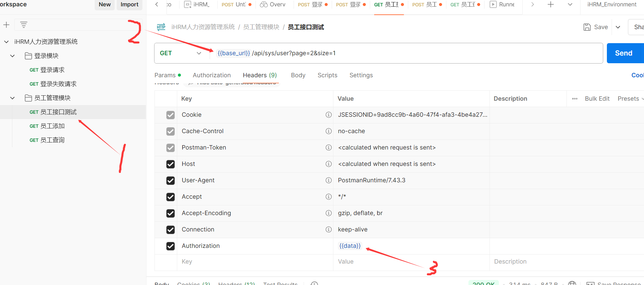The width and height of the screenshot is (644, 285).
Task: Open the Runner tab play icon
Action: click(493, 4)
